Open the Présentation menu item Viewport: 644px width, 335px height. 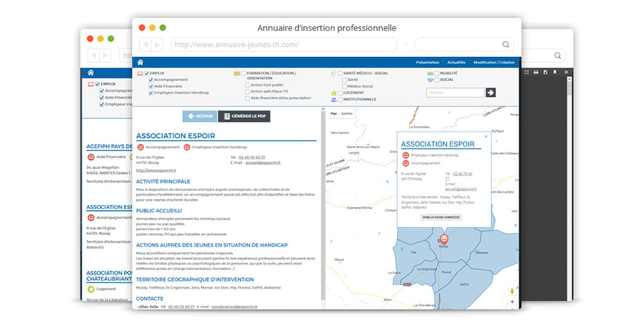coord(427,62)
